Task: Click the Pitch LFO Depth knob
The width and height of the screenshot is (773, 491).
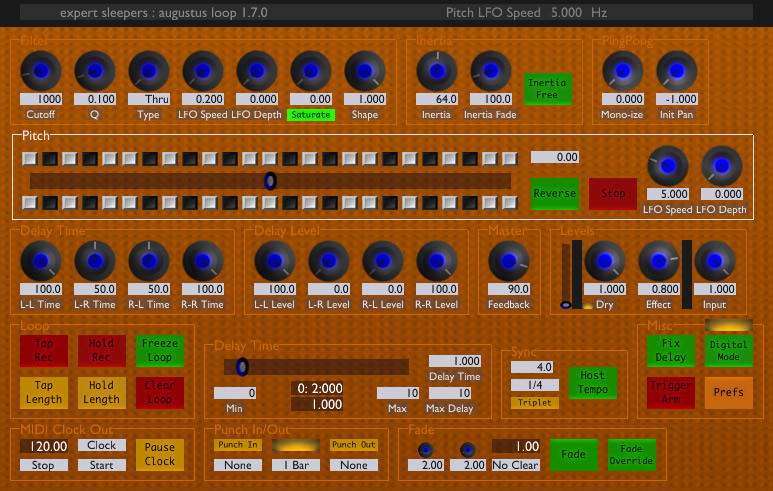Action: coord(722,166)
